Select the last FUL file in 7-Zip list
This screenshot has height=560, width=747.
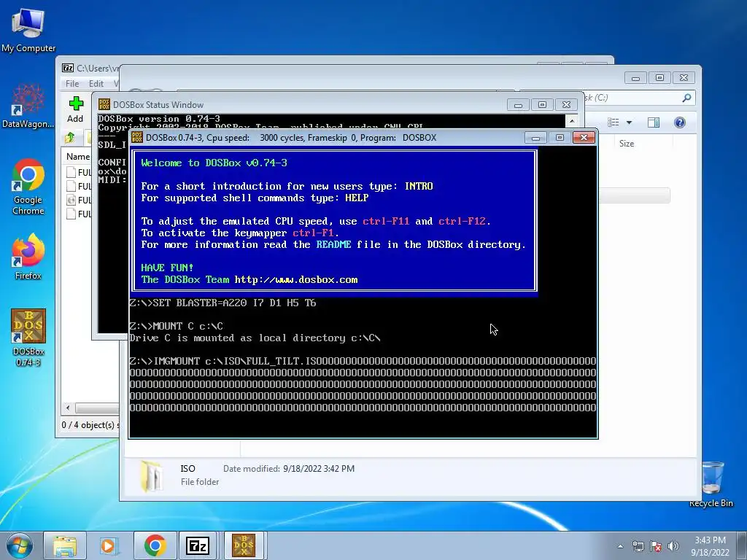pyautogui.click(x=79, y=214)
